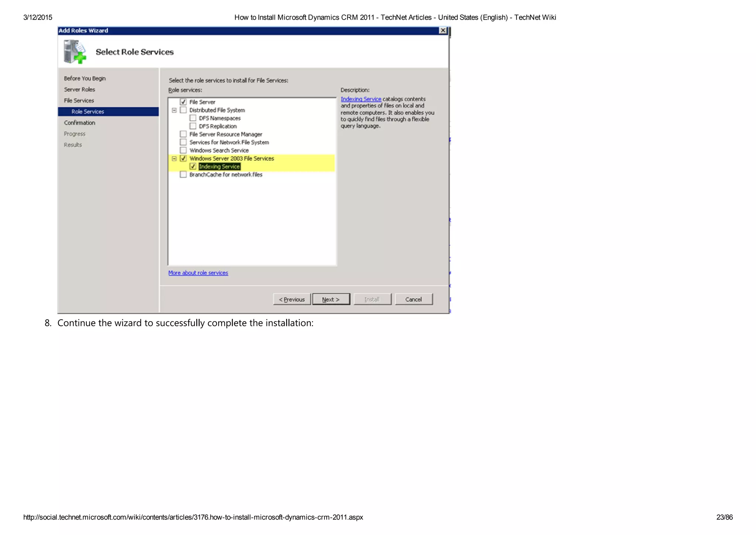This screenshot has width=756, height=535.
Task: Select the Distributed File System label
Action: pyautogui.click(x=217, y=110)
